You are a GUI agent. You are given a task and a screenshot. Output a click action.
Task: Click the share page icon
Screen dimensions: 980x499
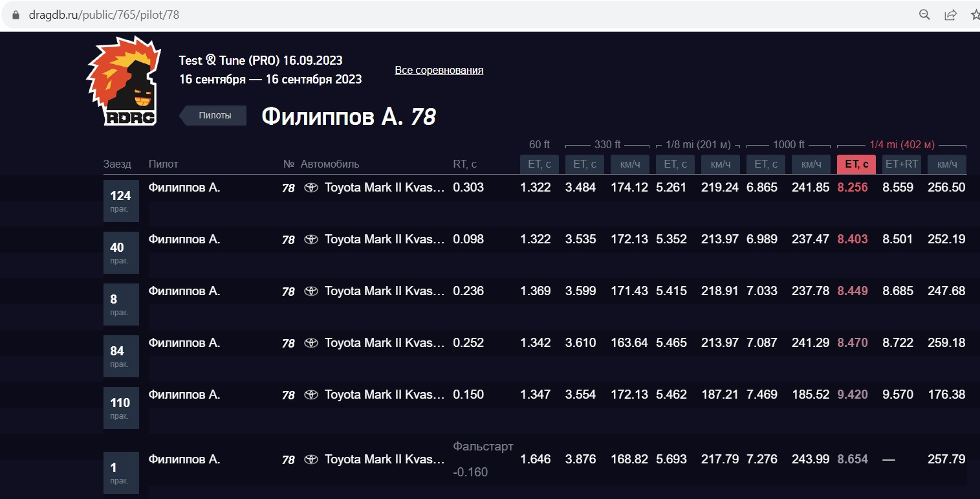950,15
